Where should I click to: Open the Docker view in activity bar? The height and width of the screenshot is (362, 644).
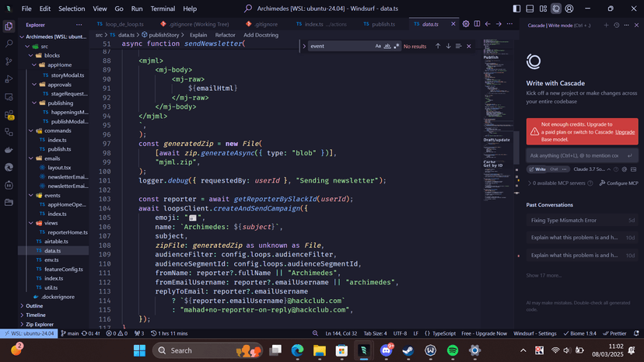pos(9,150)
